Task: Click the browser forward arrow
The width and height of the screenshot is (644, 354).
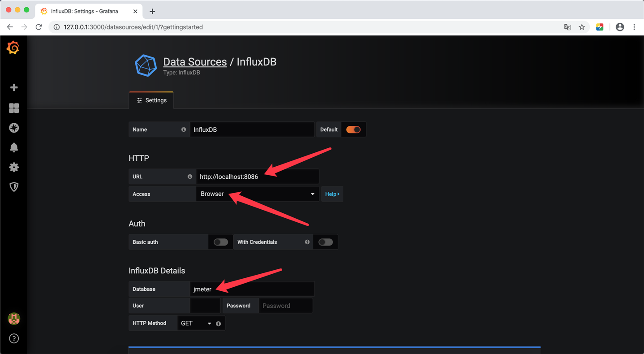Action: coord(24,27)
